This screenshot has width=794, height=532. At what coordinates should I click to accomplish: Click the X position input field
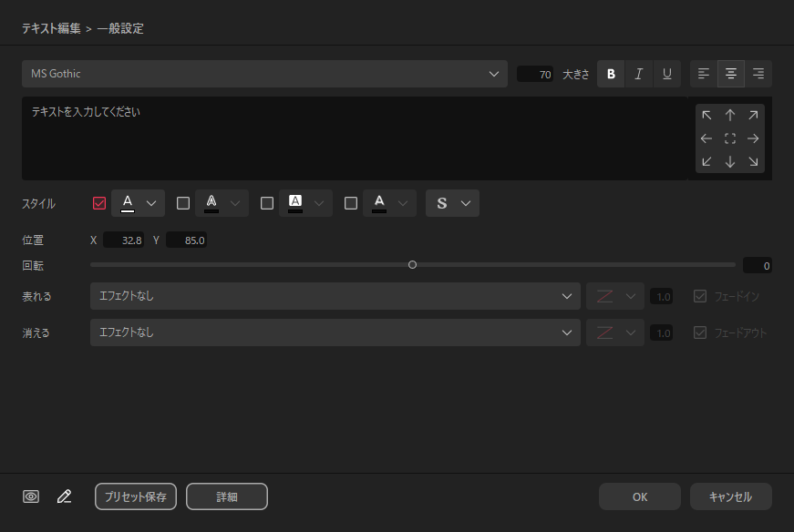point(124,240)
